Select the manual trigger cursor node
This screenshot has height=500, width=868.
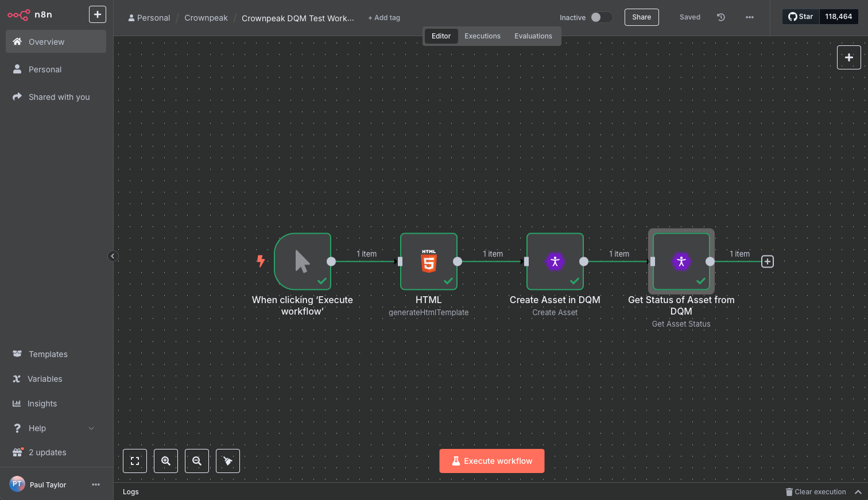point(303,261)
